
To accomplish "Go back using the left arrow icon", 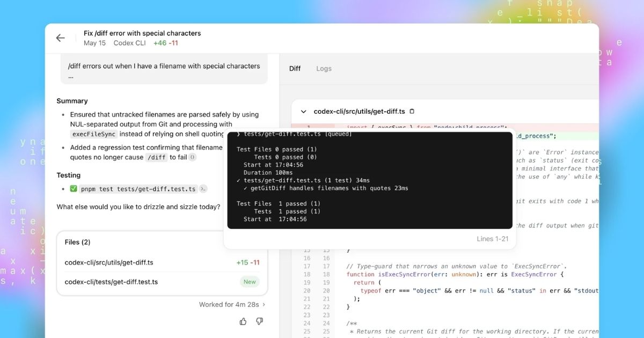I will tap(60, 38).
